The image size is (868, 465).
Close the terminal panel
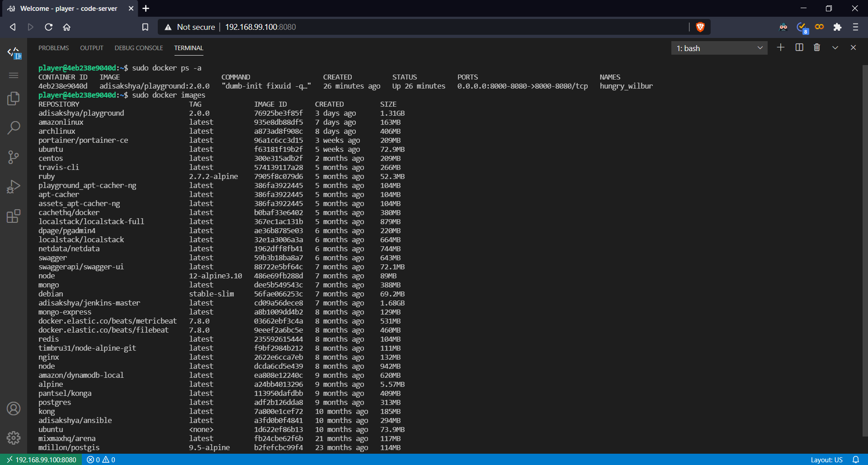(x=853, y=47)
